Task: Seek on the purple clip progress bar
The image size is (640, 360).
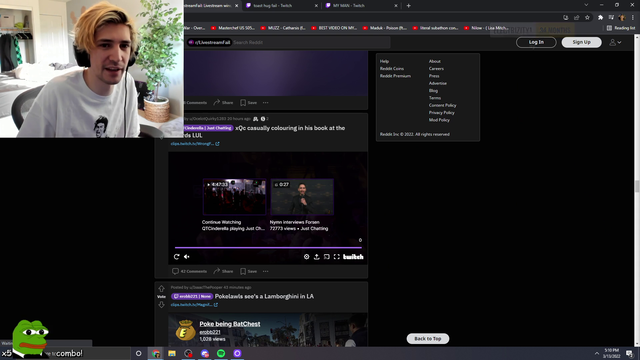Action: click(x=268, y=247)
